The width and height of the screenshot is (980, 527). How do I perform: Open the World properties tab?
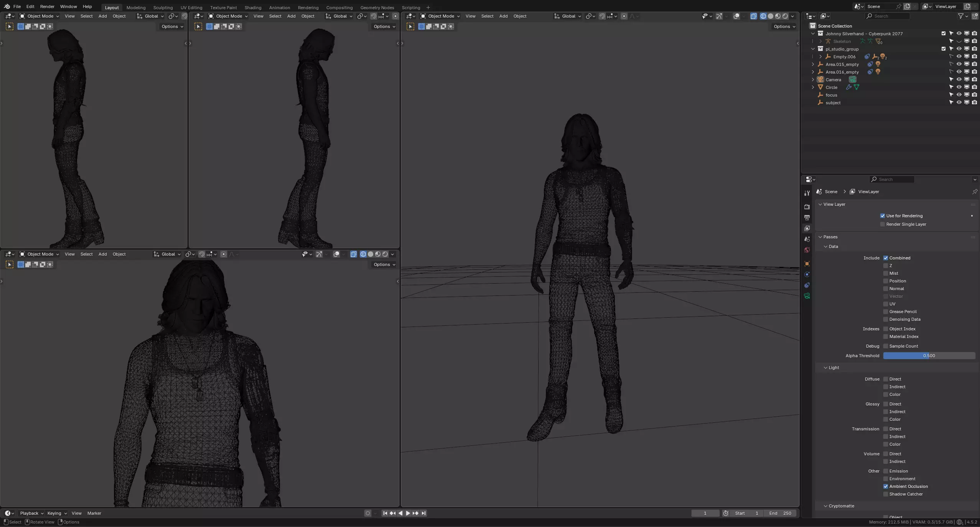(x=807, y=250)
